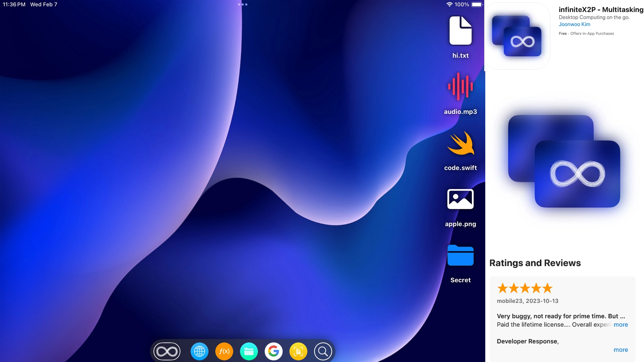Open the yellow screen capture dock icon
The image size is (644, 362).
298,351
